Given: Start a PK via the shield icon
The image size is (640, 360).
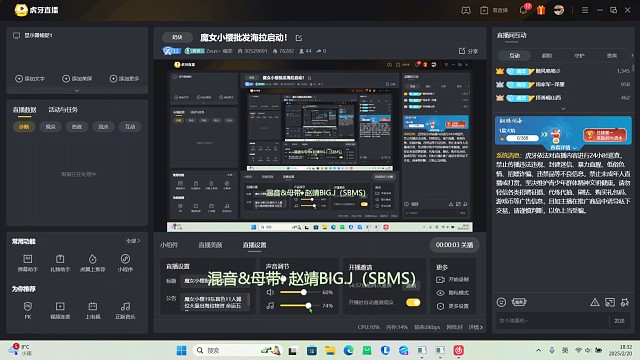Looking at the screenshot, I should coord(27,306).
